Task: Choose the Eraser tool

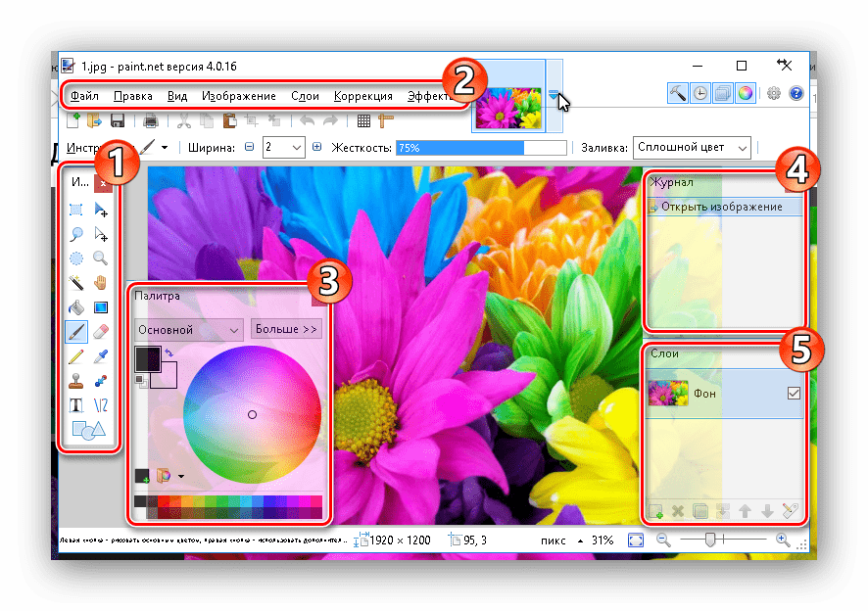Action: click(100, 332)
